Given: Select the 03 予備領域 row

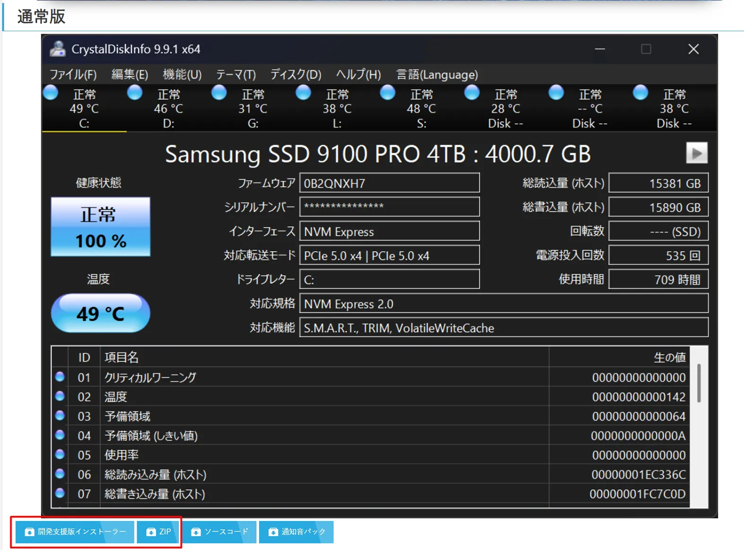Looking at the screenshot, I should [x=370, y=416].
